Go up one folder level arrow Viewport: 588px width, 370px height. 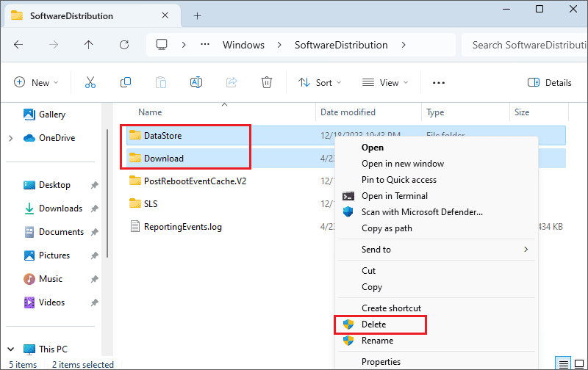tap(88, 45)
